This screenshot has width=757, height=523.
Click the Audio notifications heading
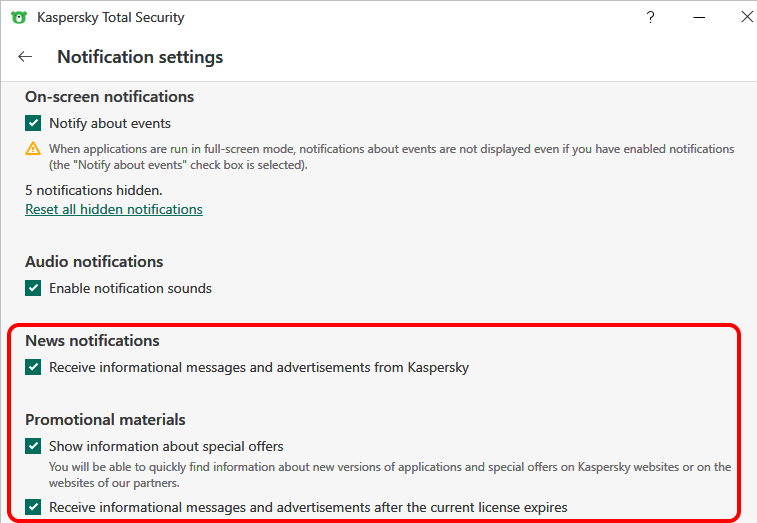94,261
